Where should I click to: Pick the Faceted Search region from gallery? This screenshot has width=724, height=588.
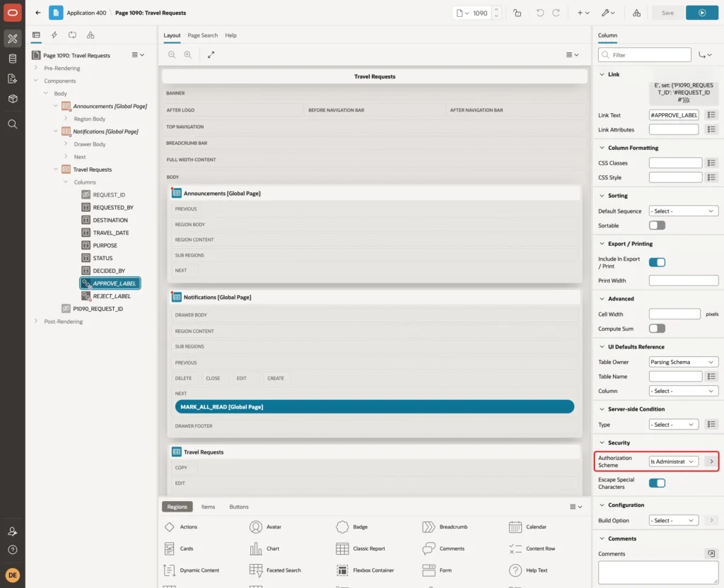(x=275, y=570)
